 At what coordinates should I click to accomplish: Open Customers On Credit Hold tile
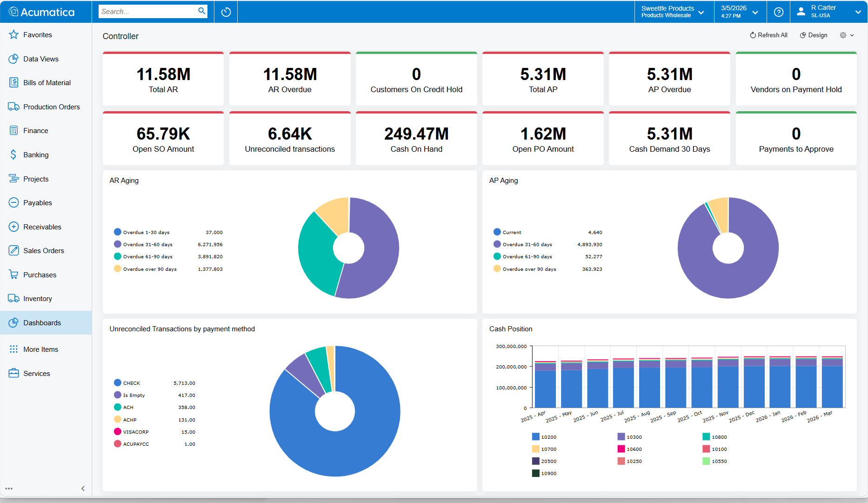416,79
